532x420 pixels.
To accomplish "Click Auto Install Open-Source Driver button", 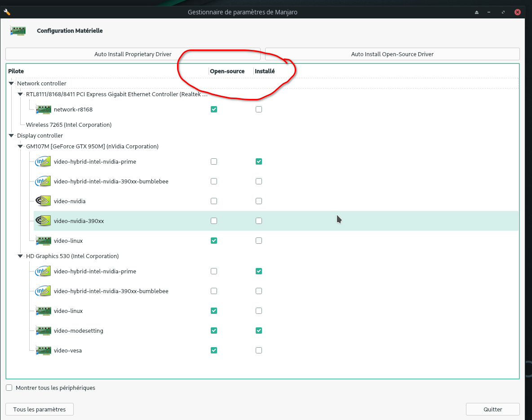I will tap(392, 54).
